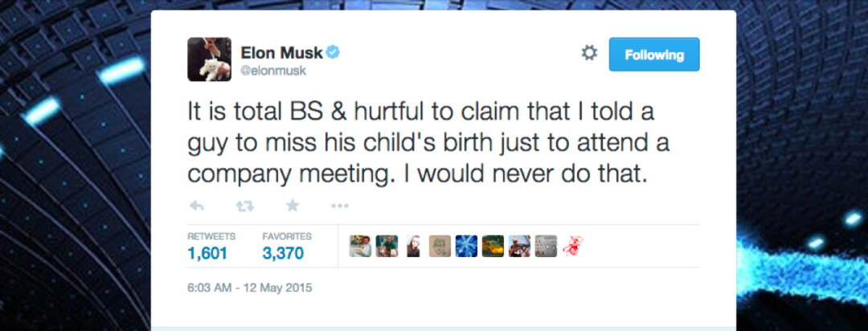This screenshot has height=331, width=868.
Task: Click the blue verified badge
Action: (332, 53)
